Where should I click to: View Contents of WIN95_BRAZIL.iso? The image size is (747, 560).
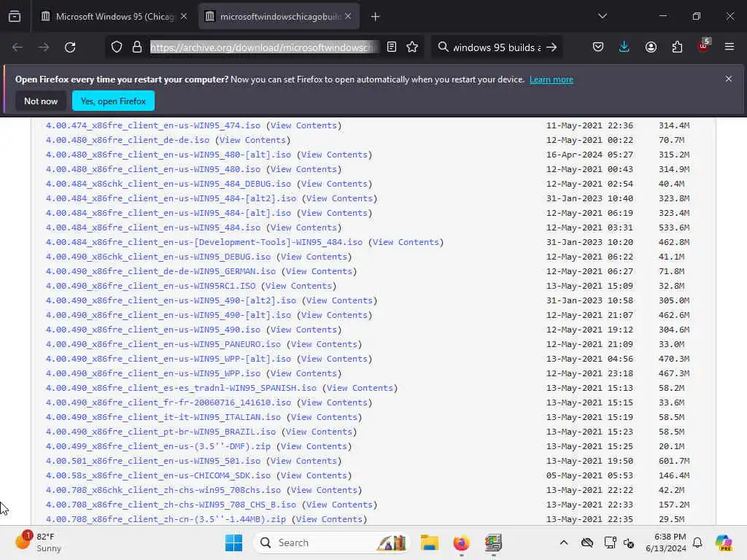pyautogui.click(x=319, y=432)
